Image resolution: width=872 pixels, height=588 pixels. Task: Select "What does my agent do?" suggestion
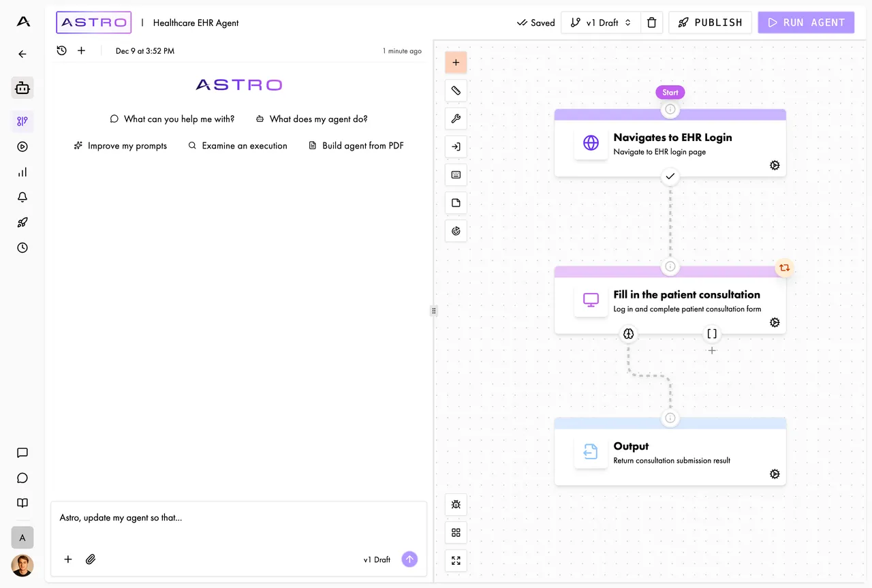point(311,119)
